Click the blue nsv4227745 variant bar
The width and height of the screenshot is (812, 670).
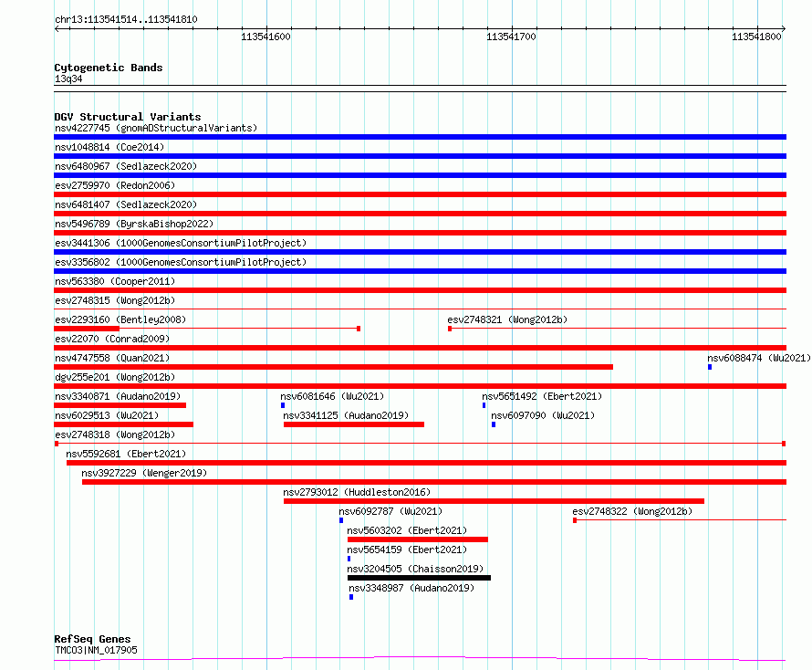click(420, 137)
